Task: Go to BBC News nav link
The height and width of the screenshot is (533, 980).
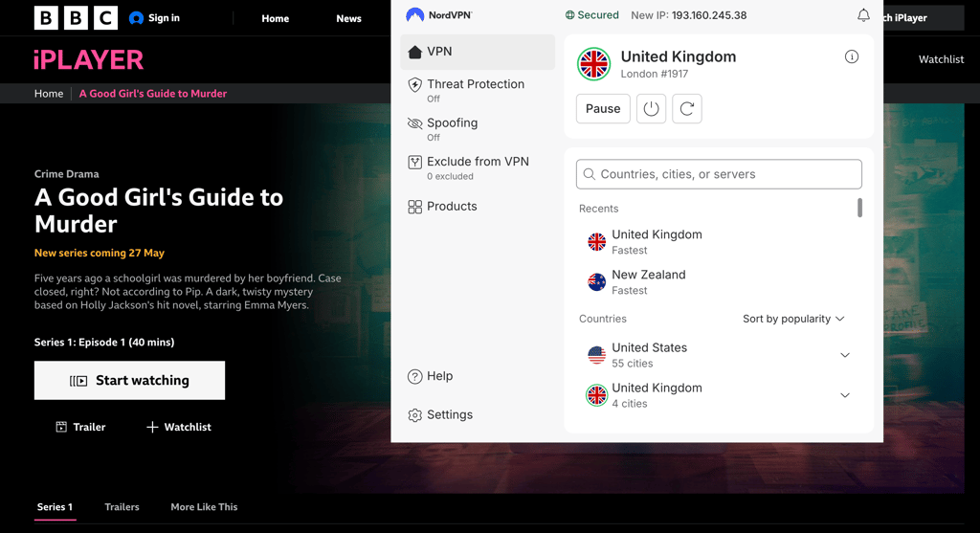Action: 348,19
